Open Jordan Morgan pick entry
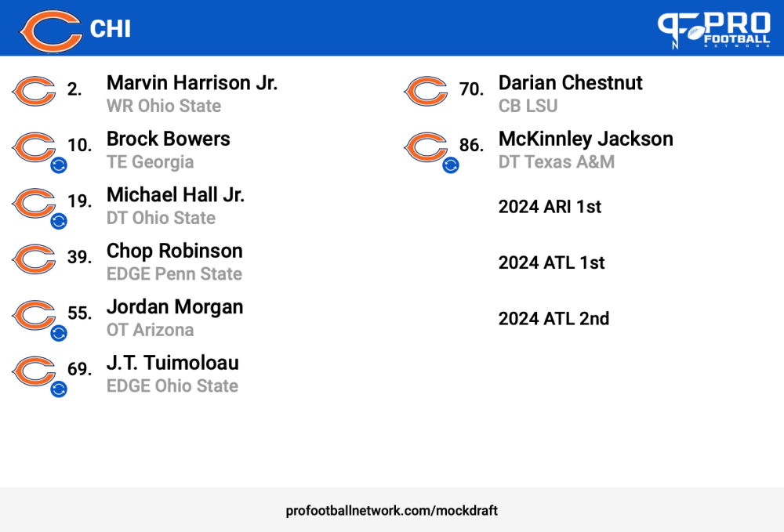Screen dimensions: 784x532 coord(175,317)
